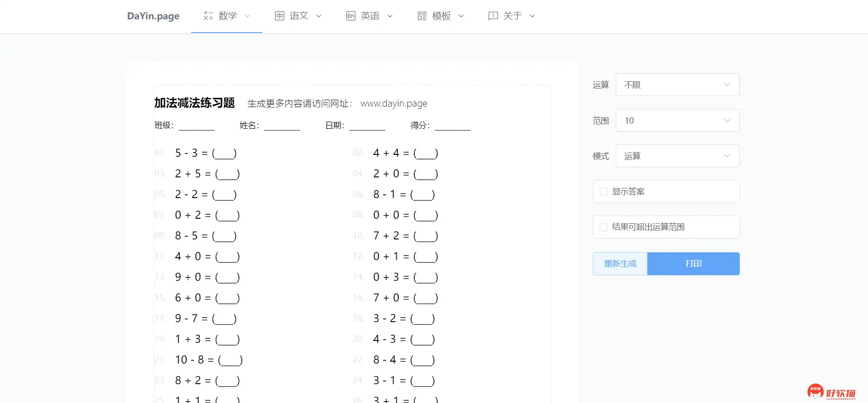This screenshot has width=868, height=403.
Task: Click the 日期 blank line field
Action: pyautogui.click(x=367, y=126)
